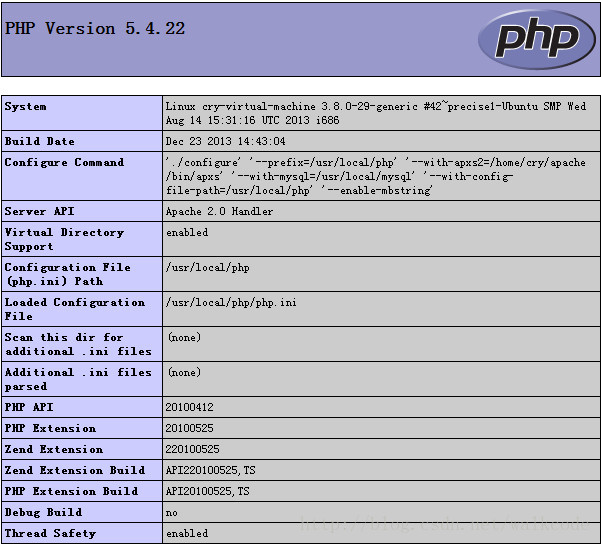Click the '220100525' Zend Extension value
This screenshot has height=544, width=601.
192,449
